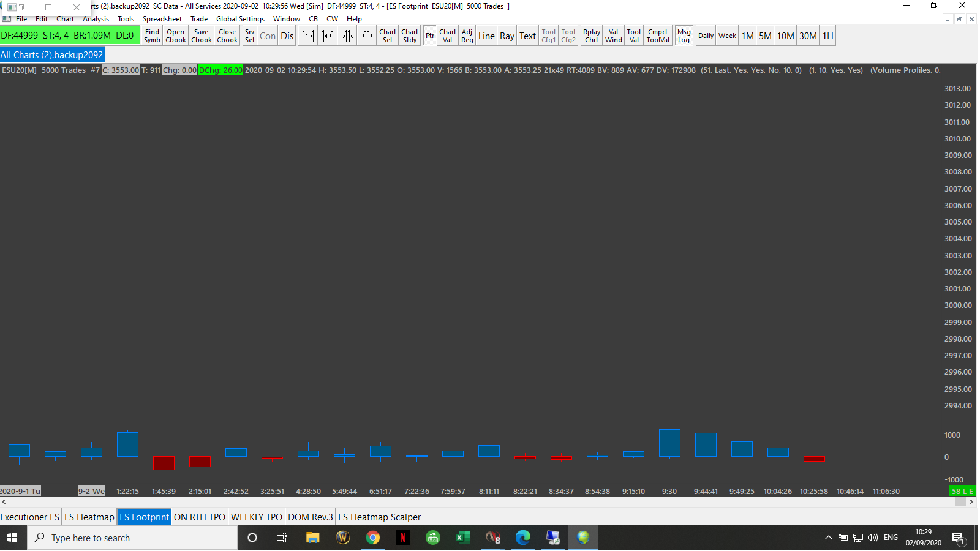Switch to ES Heatmap chart tab
The image size is (980, 551).
coord(89,517)
